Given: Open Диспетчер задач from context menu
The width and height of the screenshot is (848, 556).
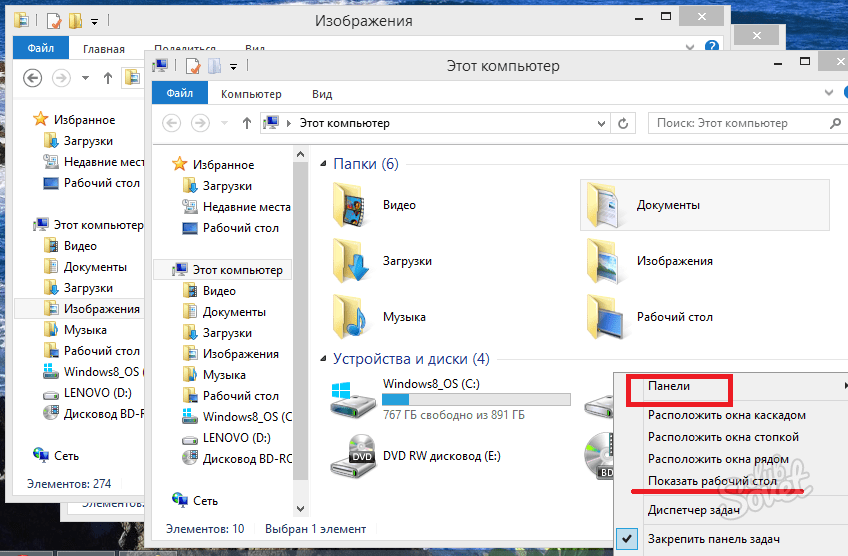Looking at the screenshot, I should coord(693,510).
